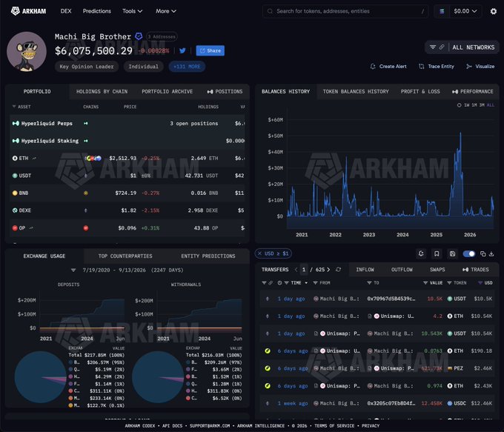Click the filter icon beside ALL NETWORKS
This screenshot has height=432, width=504.
(x=433, y=47)
